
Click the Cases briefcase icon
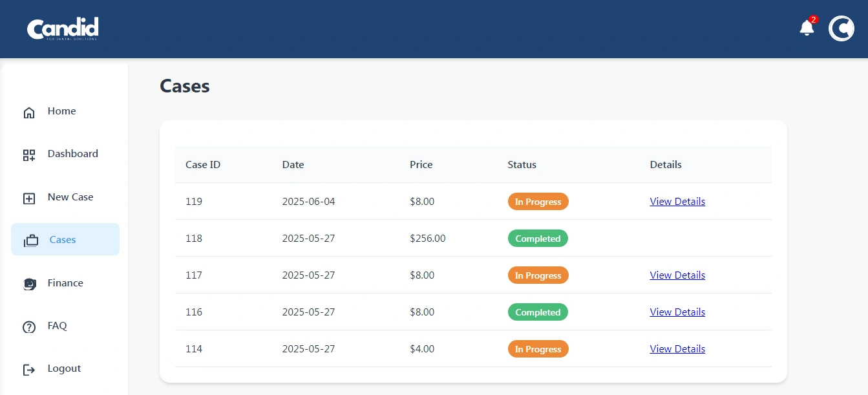(31, 241)
